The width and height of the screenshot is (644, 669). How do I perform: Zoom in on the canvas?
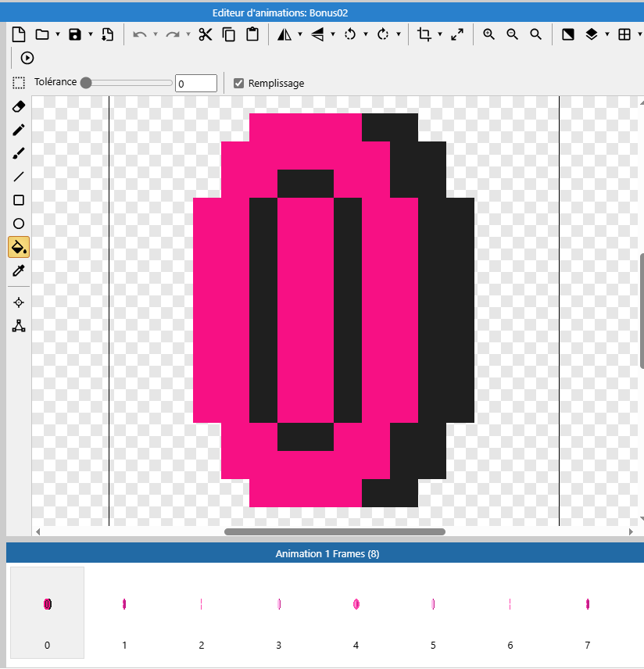click(488, 34)
